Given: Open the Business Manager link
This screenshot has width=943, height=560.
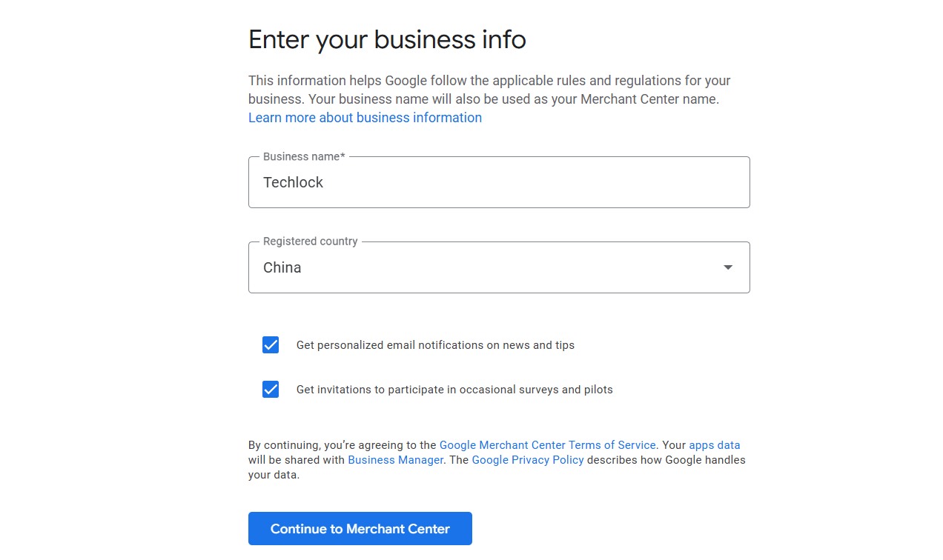Looking at the screenshot, I should 395,460.
